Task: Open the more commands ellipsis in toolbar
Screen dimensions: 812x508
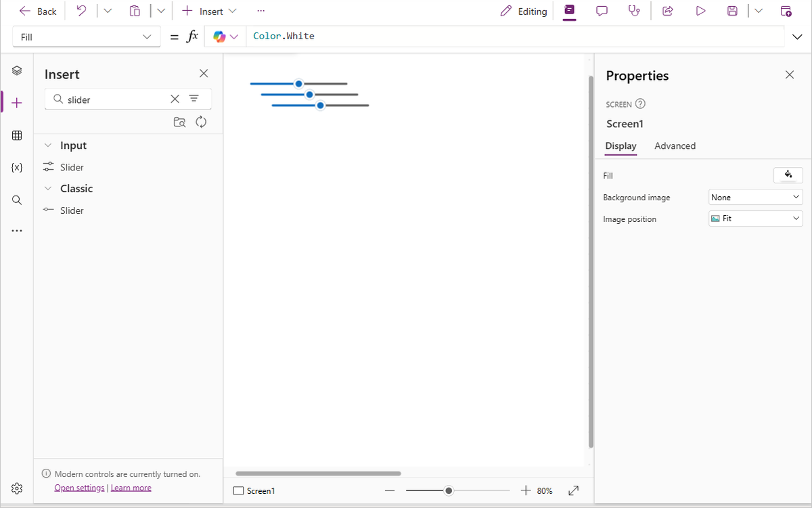Action: (x=261, y=11)
